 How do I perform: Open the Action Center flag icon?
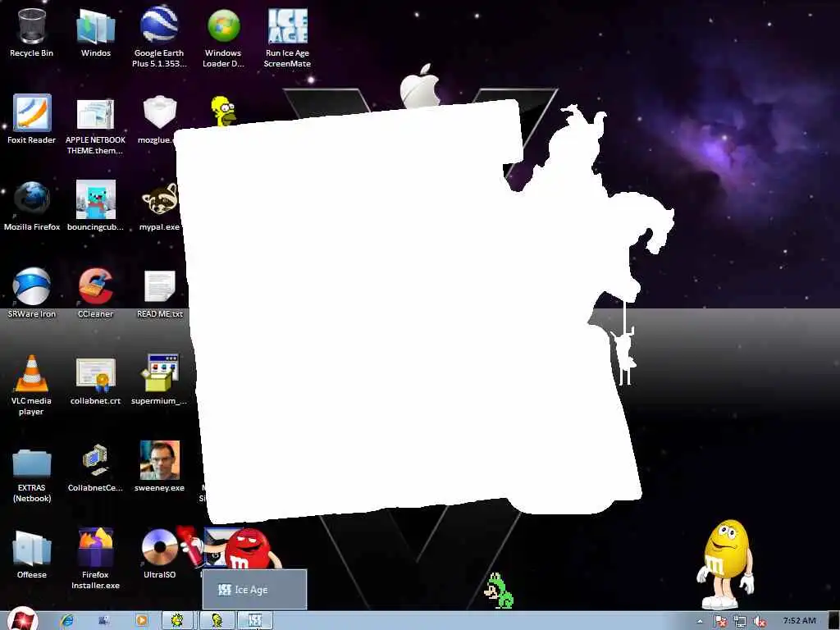pyautogui.click(x=720, y=622)
